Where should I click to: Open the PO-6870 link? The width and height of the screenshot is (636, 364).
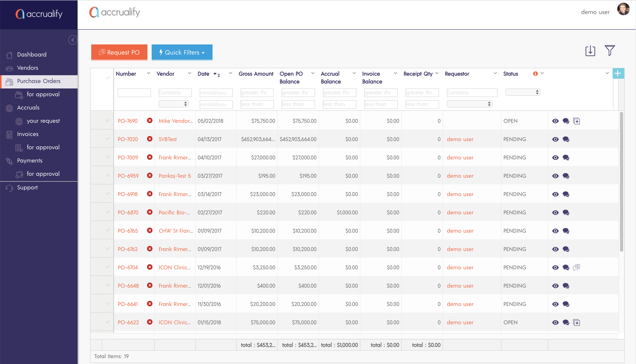128,213
